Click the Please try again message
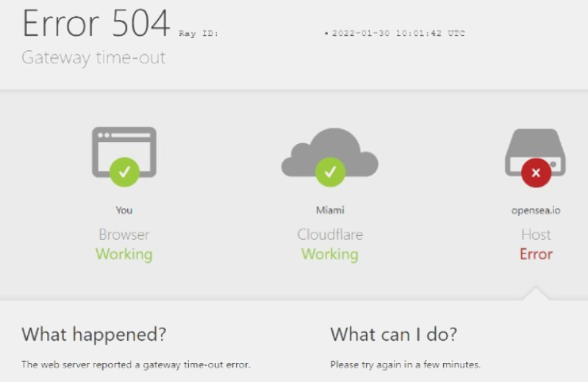 pos(406,364)
